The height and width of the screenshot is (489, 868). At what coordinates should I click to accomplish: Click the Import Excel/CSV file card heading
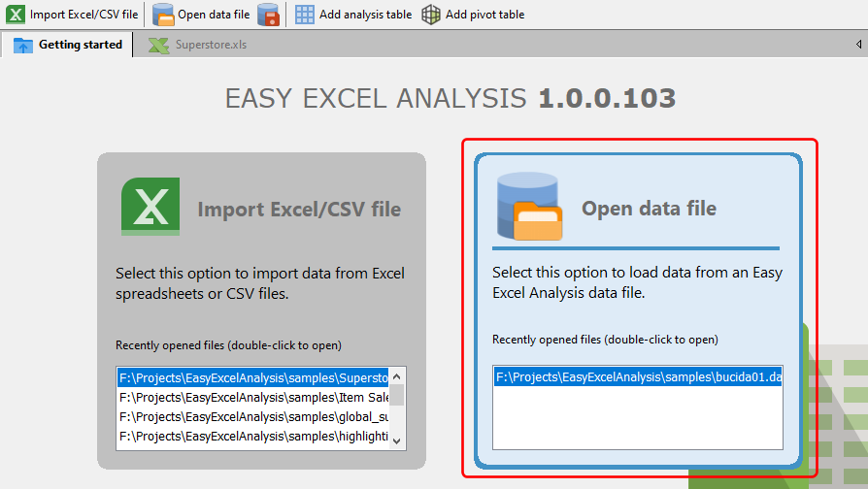click(299, 209)
